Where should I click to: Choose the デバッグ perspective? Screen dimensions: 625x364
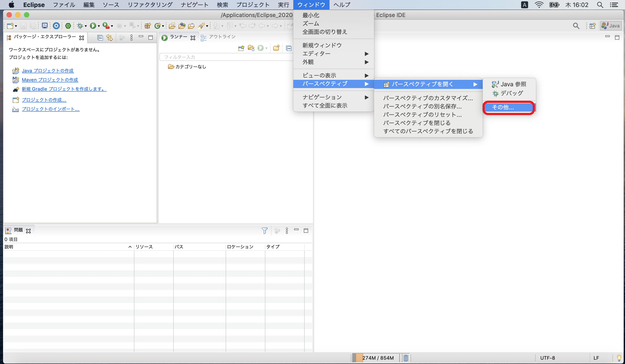pos(509,93)
